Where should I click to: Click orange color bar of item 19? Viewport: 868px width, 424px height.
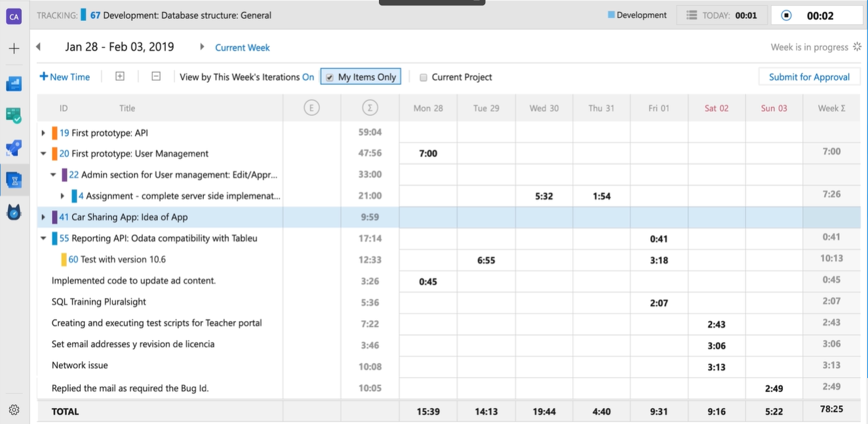coord(54,133)
